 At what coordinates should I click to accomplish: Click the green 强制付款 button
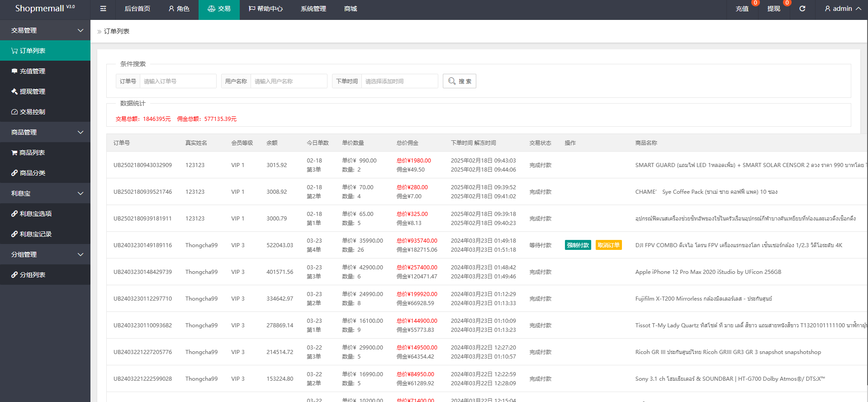point(578,245)
